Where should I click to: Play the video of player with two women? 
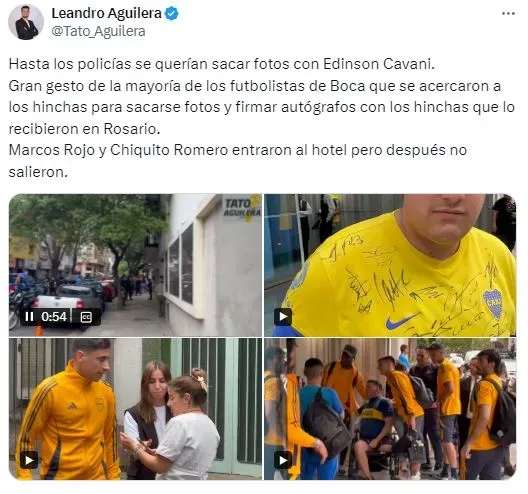point(29,460)
